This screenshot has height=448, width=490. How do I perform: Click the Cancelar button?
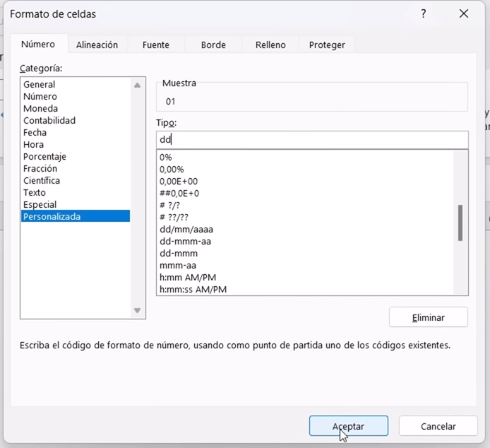438,426
